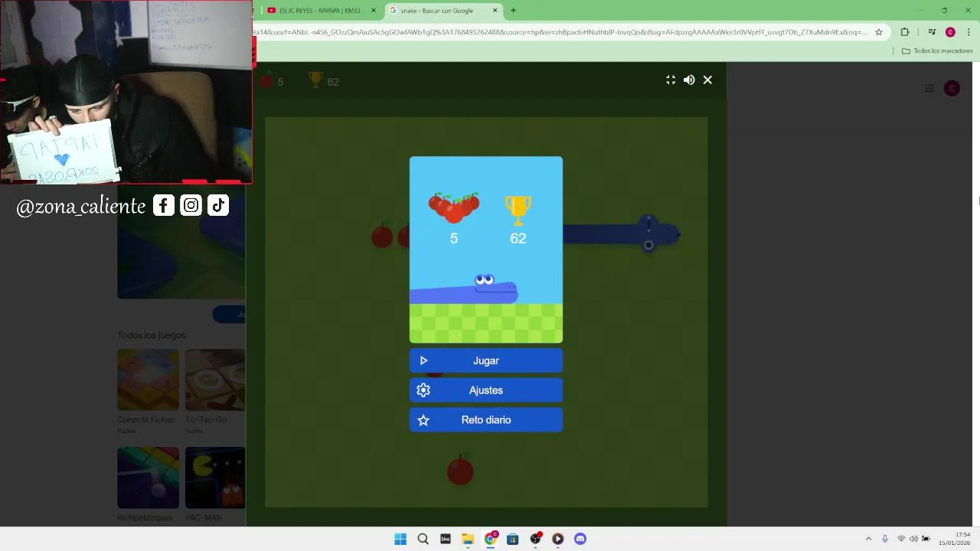Open the Google account avatar on the page

[952, 89]
